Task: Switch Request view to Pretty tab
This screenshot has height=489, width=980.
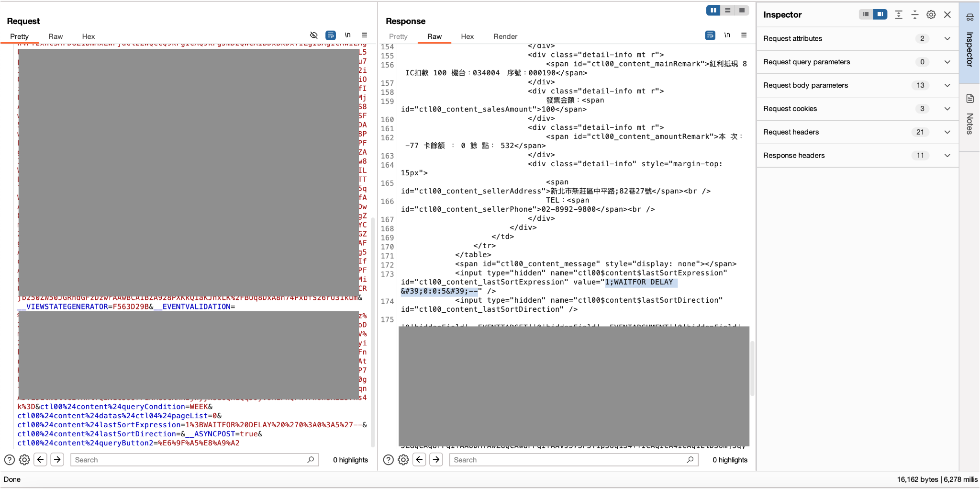Action: 20,36
